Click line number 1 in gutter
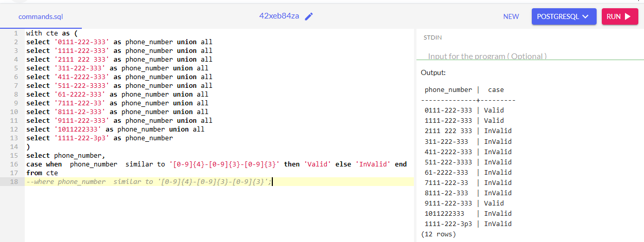 (16, 33)
